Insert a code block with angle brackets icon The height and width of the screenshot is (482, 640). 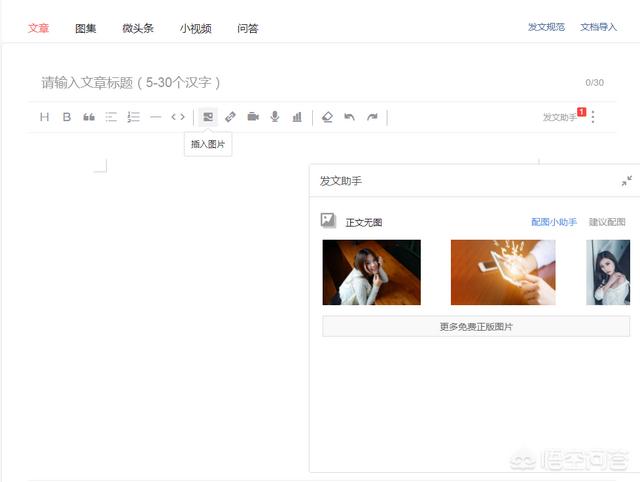pos(178,117)
